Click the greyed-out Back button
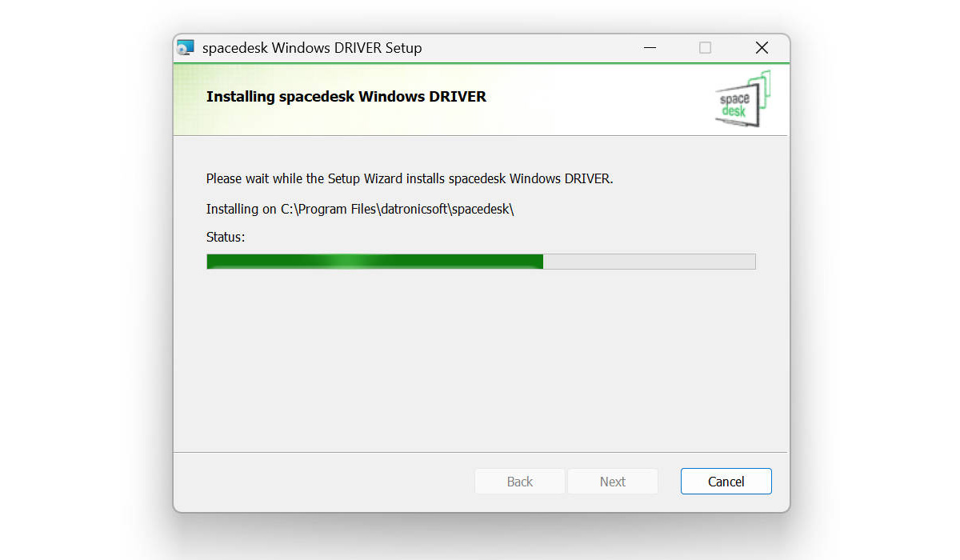 [520, 482]
